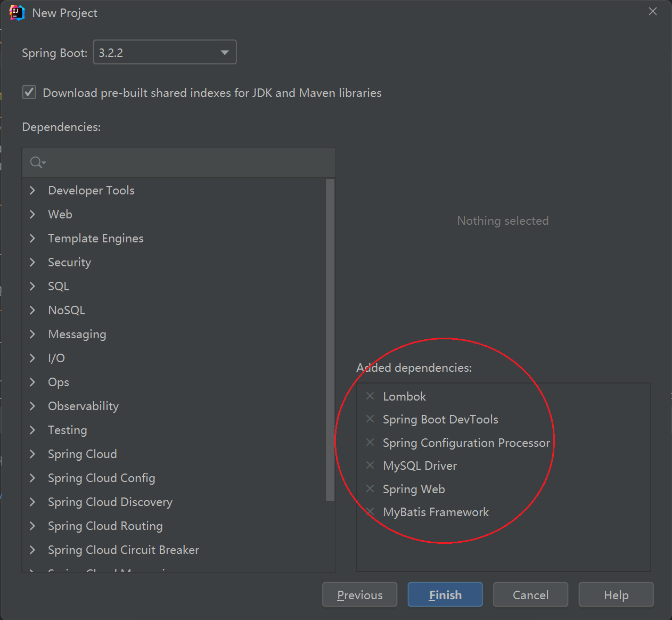Select the Observability tree row

[x=174, y=406]
